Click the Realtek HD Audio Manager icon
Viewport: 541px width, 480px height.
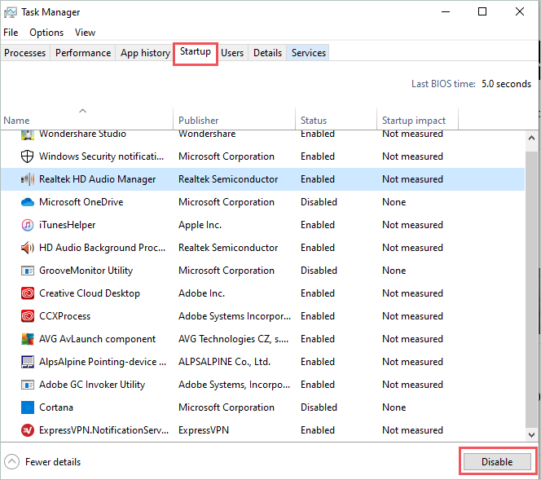(28, 179)
